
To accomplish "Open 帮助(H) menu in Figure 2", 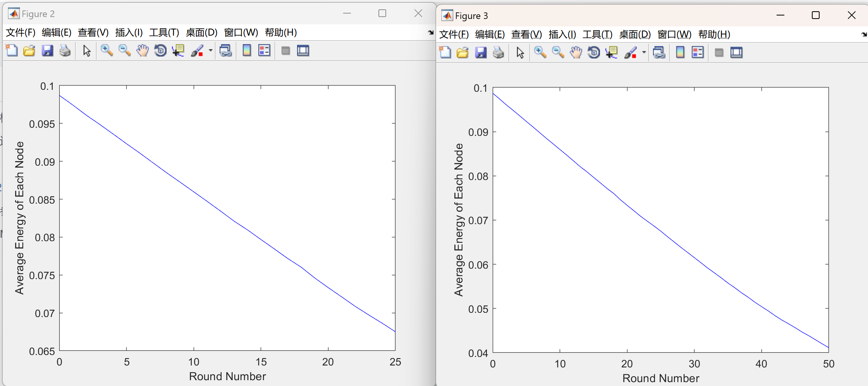I will pyautogui.click(x=281, y=33).
